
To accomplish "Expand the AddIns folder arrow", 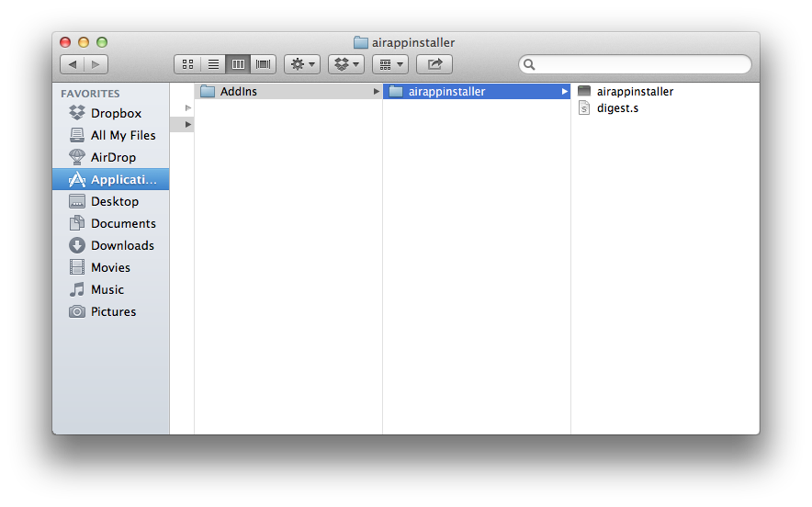I will (377, 91).
